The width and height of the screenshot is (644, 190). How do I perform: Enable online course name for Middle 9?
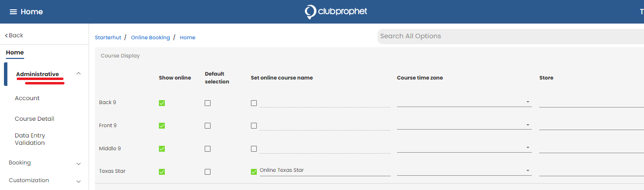click(254, 149)
